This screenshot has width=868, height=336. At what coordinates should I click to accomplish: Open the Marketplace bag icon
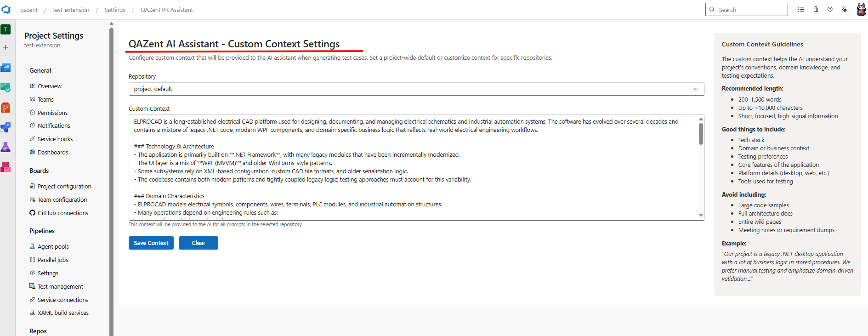(816, 9)
